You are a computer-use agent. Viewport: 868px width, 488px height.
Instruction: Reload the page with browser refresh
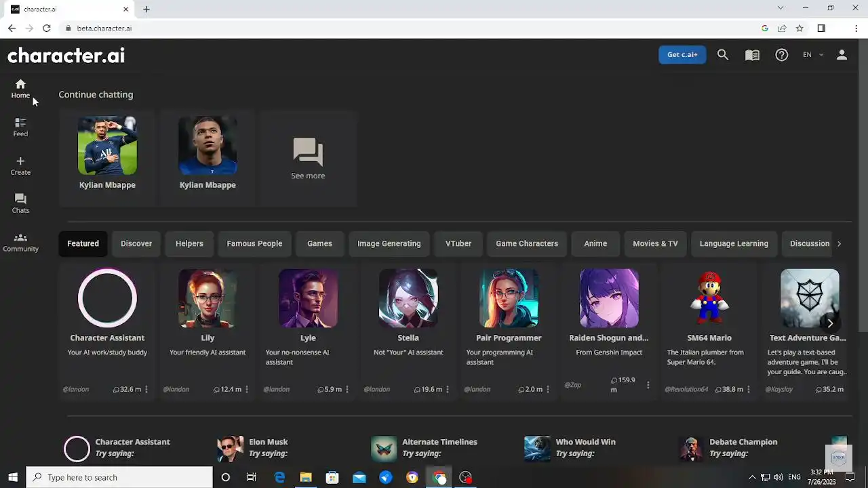pyautogui.click(x=46, y=28)
